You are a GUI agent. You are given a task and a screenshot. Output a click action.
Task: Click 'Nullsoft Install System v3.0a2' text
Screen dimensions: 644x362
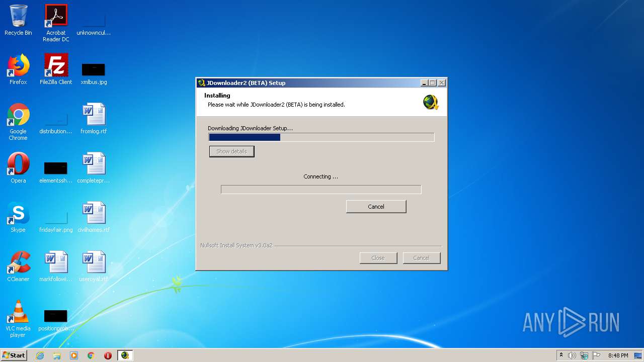[236, 245]
